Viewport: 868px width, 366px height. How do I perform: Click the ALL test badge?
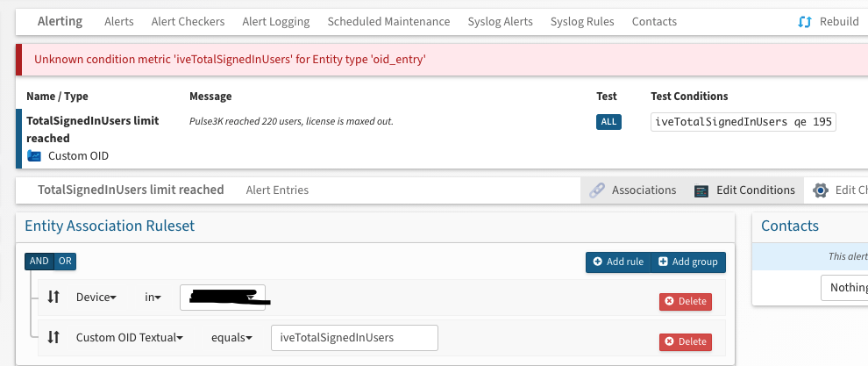[608, 122]
